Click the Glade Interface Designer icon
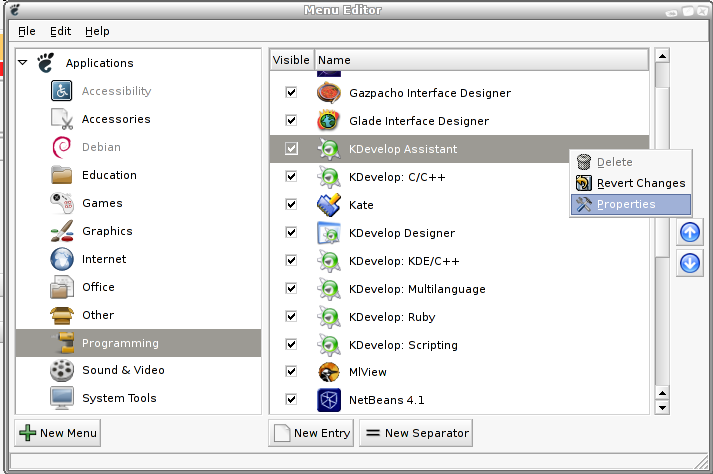Screen dimensions: 713x474 (x=328, y=121)
